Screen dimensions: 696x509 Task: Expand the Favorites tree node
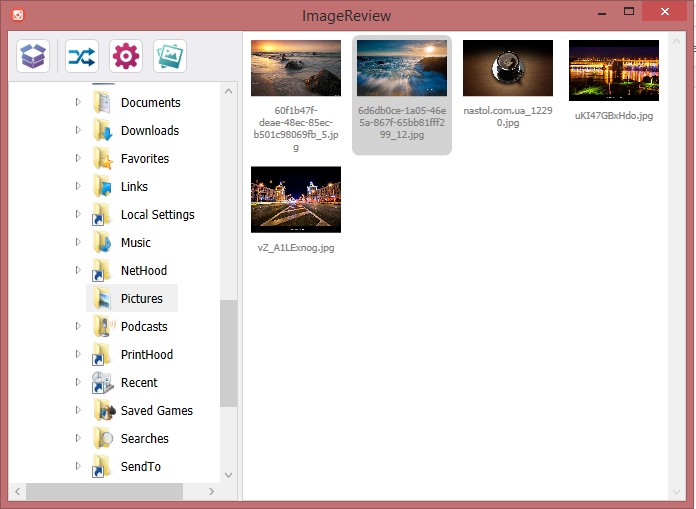(x=78, y=158)
